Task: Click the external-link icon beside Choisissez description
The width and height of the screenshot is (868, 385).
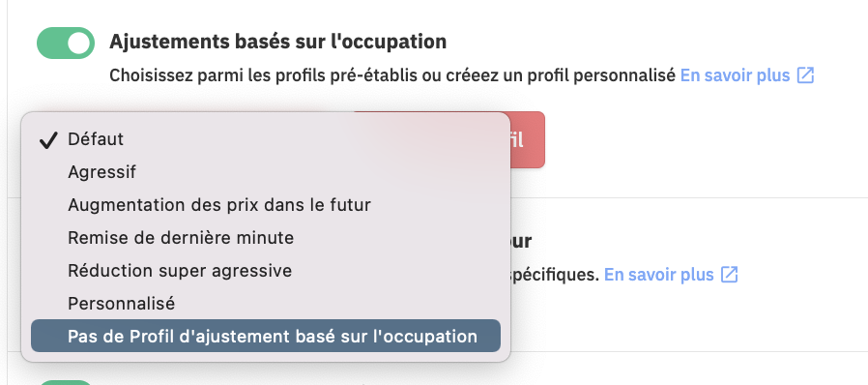Action: pyautogui.click(x=805, y=75)
